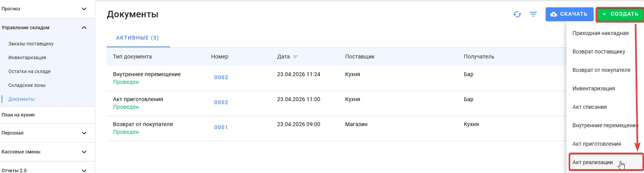Pick Возврат поставщику from dropdown
The image size is (644, 173).
click(x=599, y=52)
